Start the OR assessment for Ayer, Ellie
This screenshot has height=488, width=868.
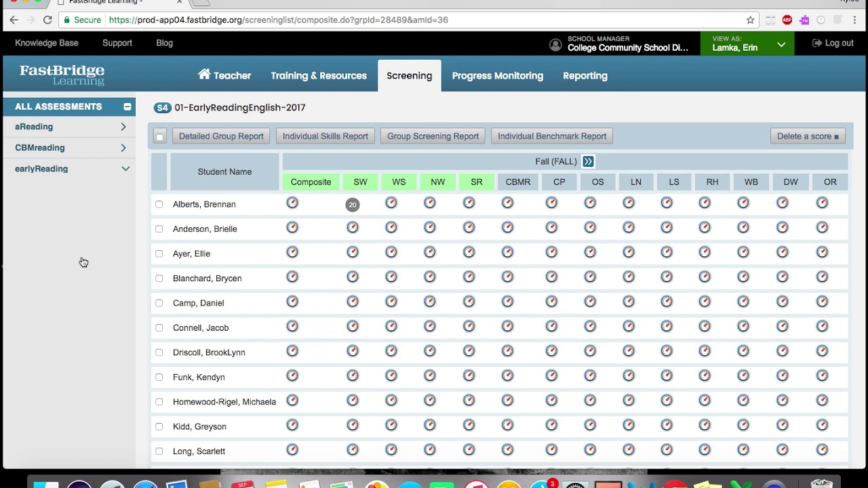823,252
